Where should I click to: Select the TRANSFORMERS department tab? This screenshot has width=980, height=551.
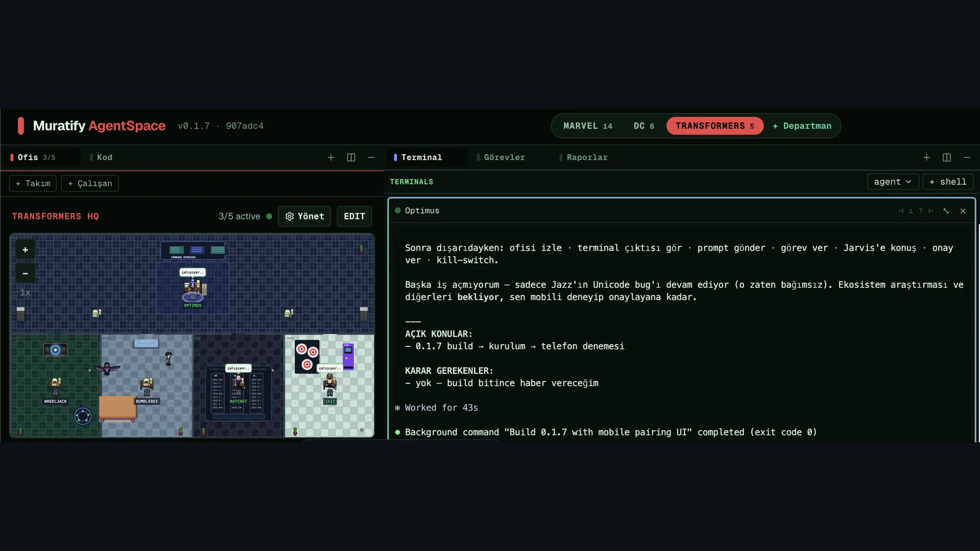[x=715, y=126]
